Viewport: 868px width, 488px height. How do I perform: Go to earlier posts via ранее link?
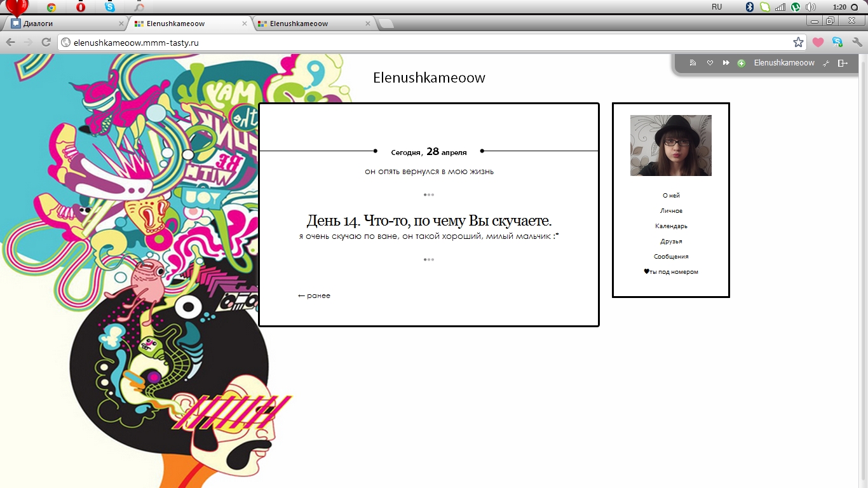point(314,295)
